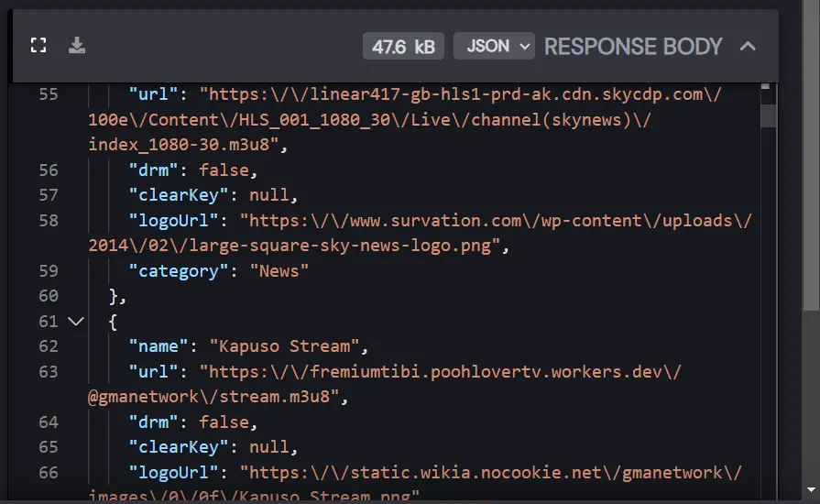
Task: Click the 47.6 kB size badge
Action: click(x=403, y=46)
